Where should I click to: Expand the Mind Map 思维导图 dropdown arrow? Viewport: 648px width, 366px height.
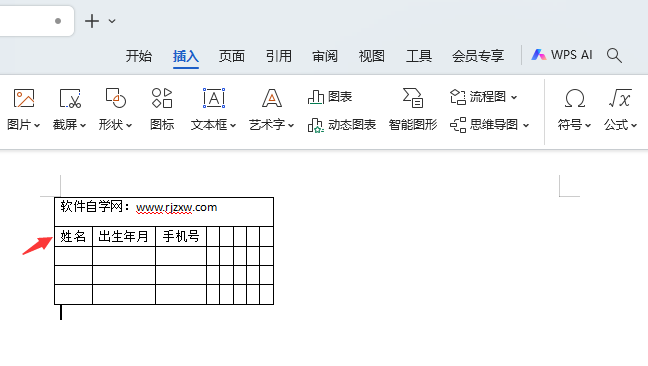(526, 125)
